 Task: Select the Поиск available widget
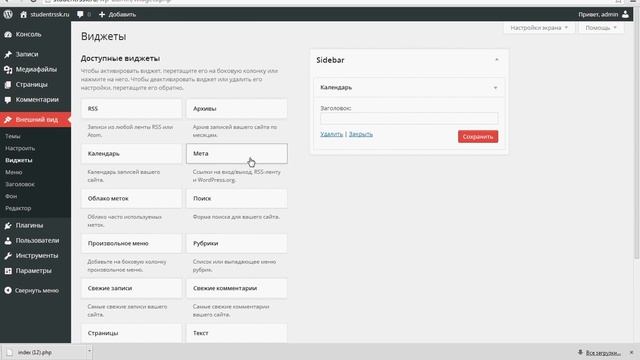(237, 199)
